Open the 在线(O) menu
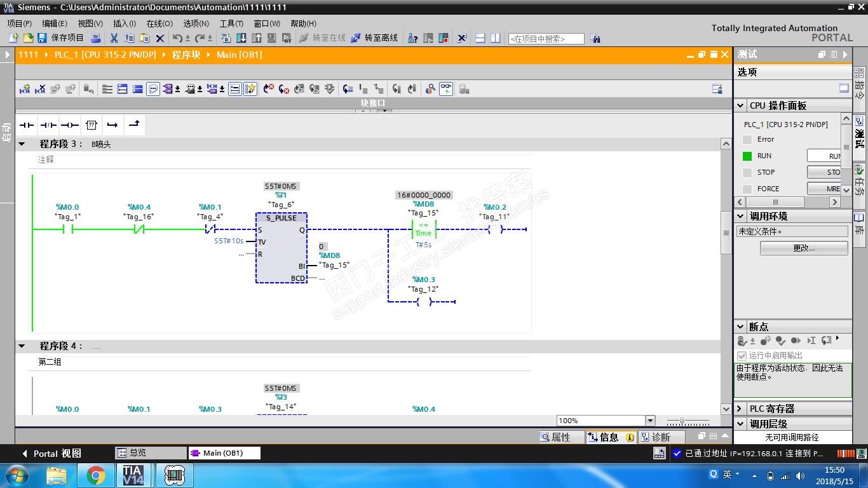The height and width of the screenshot is (488, 868). coord(159,24)
